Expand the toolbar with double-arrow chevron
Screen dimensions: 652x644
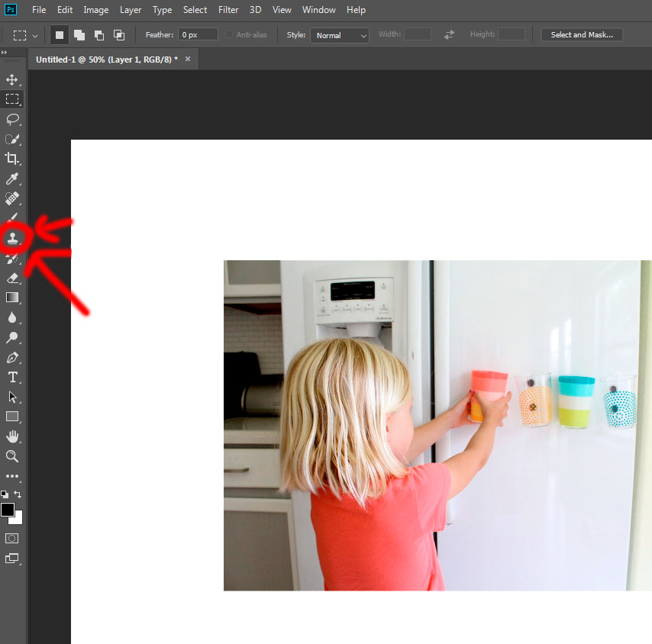[5, 53]
